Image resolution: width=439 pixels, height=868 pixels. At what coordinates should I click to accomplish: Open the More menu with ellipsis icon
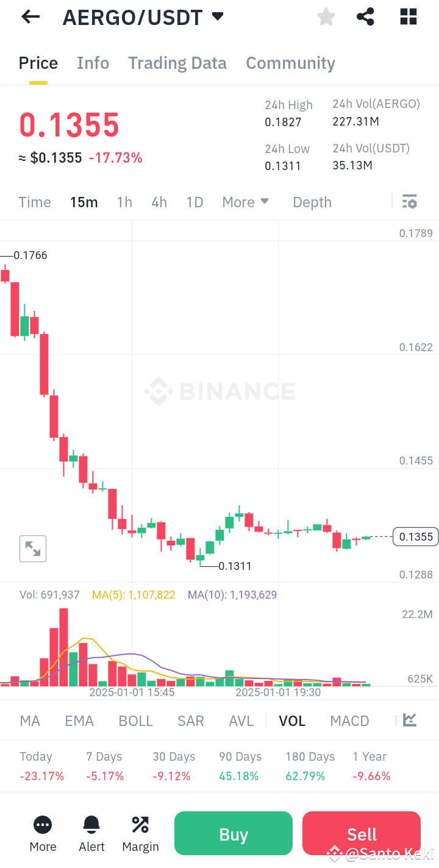coord(42,824)
